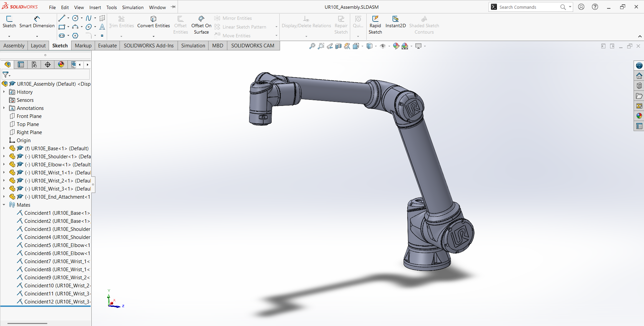Expand UR10E_Base<1> component
This screenshot has width=644, height=326.
[4, 148]
